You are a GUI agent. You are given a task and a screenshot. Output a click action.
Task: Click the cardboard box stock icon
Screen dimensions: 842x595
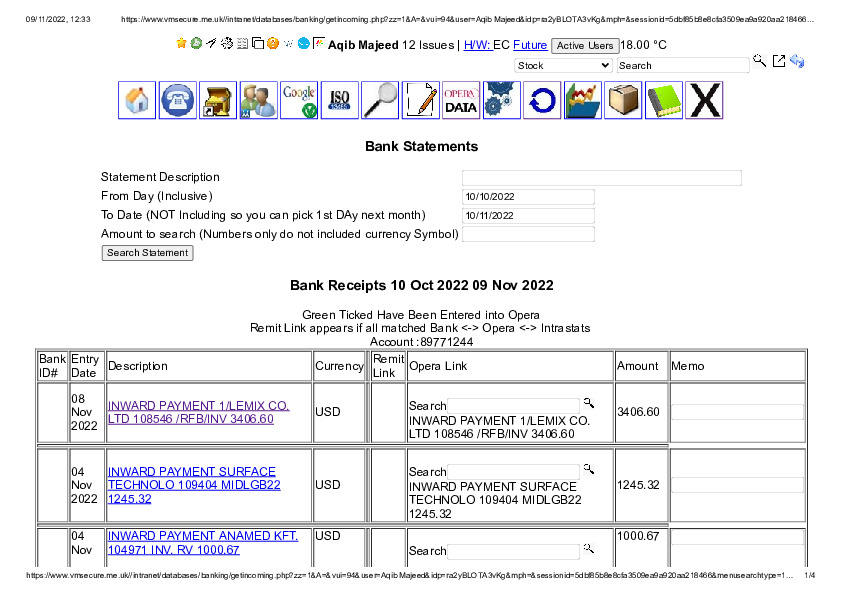tap(623, 101)
